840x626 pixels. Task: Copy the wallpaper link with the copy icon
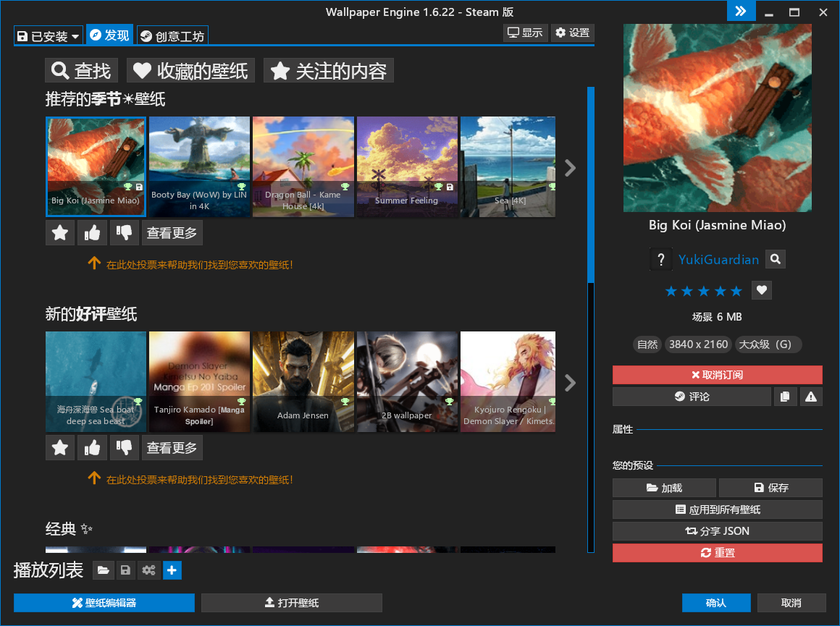click(786, 396)
